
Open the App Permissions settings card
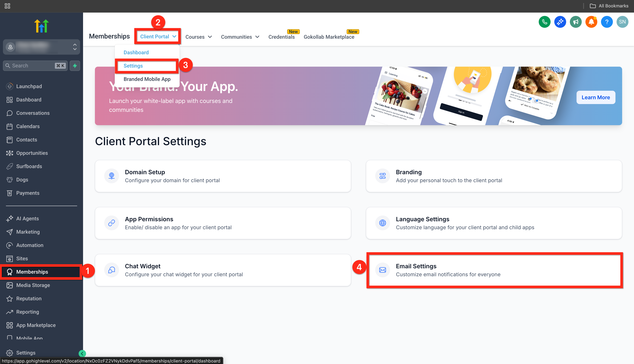pyautogui.click(x=223, y=223)
